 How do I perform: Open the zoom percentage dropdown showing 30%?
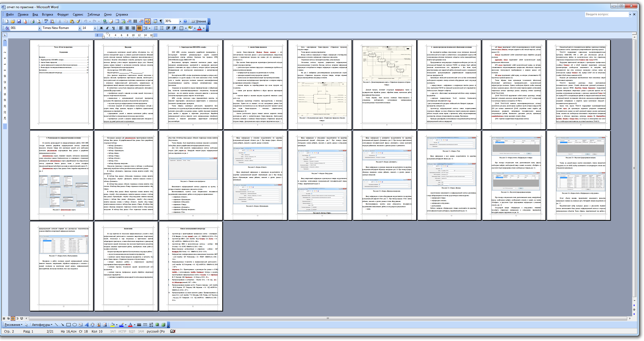(x=180, y=21)
